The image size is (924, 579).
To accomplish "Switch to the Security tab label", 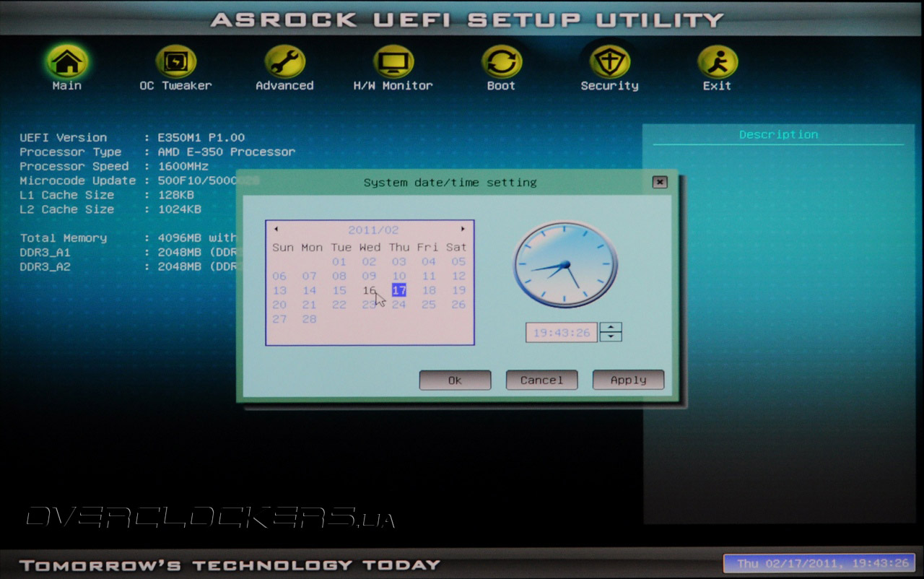I will (x=610, y=86).
